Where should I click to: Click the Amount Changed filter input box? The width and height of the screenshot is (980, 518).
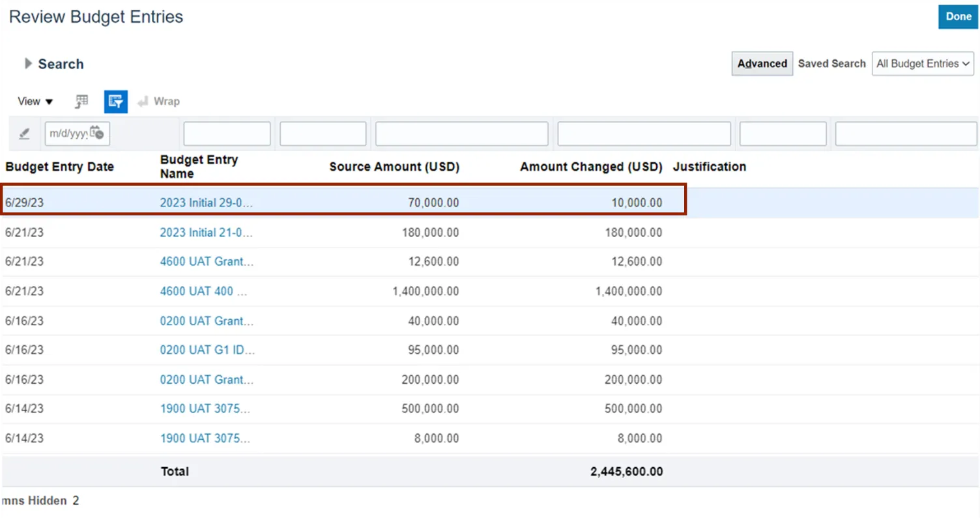tap(643, 134)
